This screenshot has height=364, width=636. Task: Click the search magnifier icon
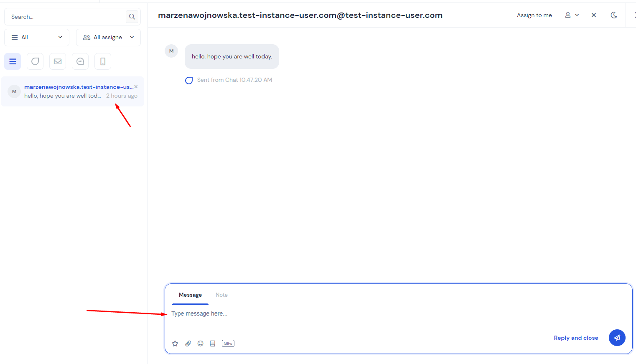tap(132, 17)
